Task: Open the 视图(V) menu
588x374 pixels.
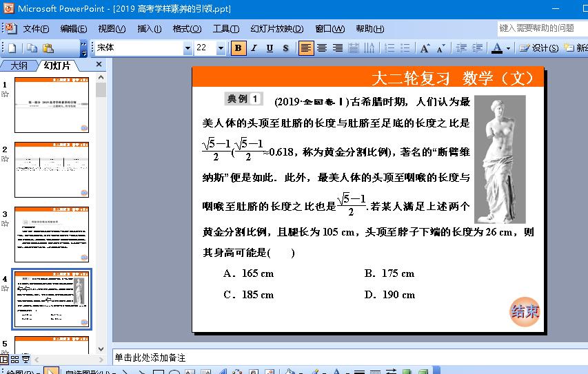Action: 112,29
